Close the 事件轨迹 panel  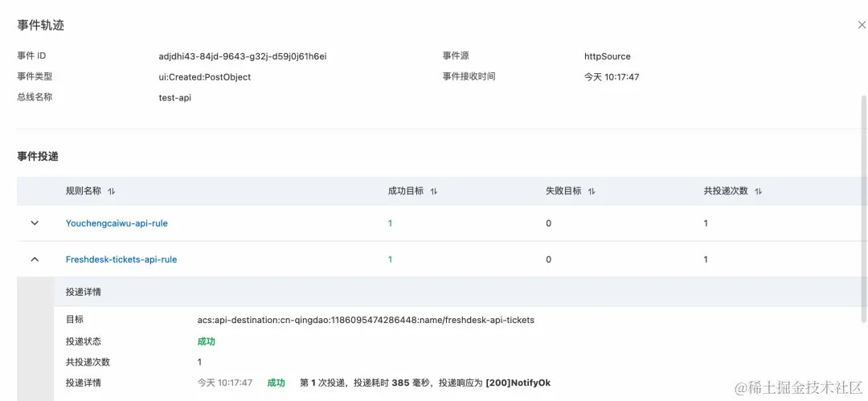(x=862, y=25)
